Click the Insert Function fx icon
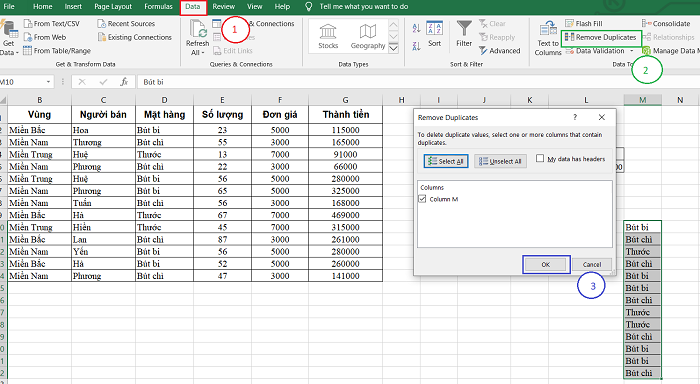700x384 pixels. 124,82
